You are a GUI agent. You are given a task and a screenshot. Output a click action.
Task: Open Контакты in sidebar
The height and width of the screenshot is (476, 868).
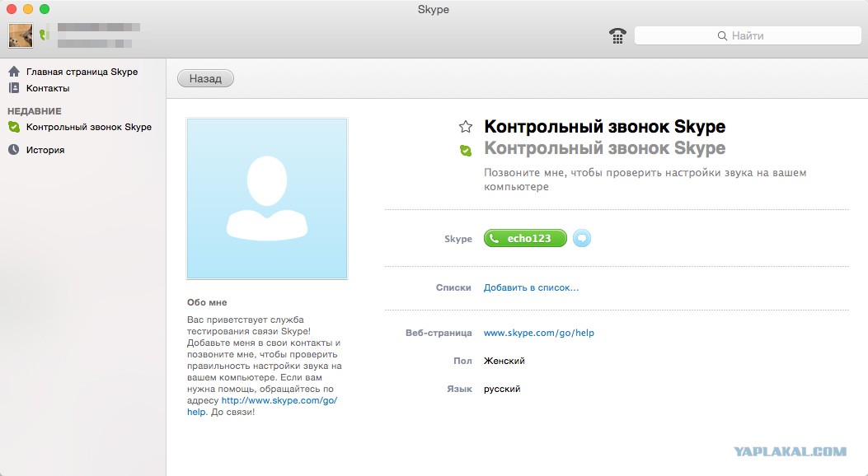click(x=48, y=88)
